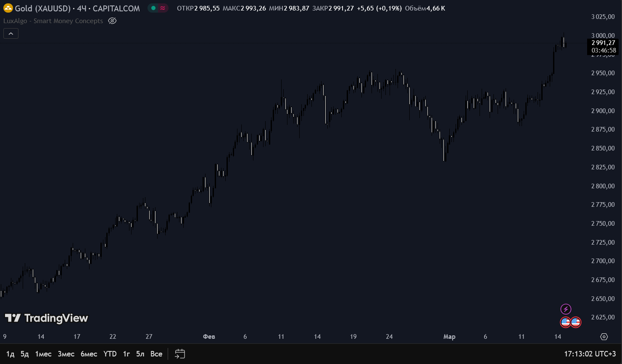Click the left US flag economic event
The image size is (622, 364).
pyautogui.click(x=566, y=322)
